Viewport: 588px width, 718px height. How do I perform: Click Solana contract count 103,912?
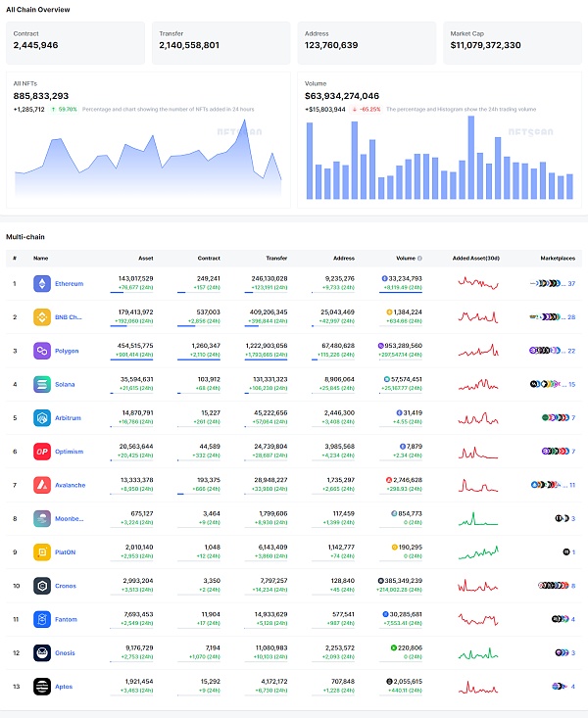209,379
